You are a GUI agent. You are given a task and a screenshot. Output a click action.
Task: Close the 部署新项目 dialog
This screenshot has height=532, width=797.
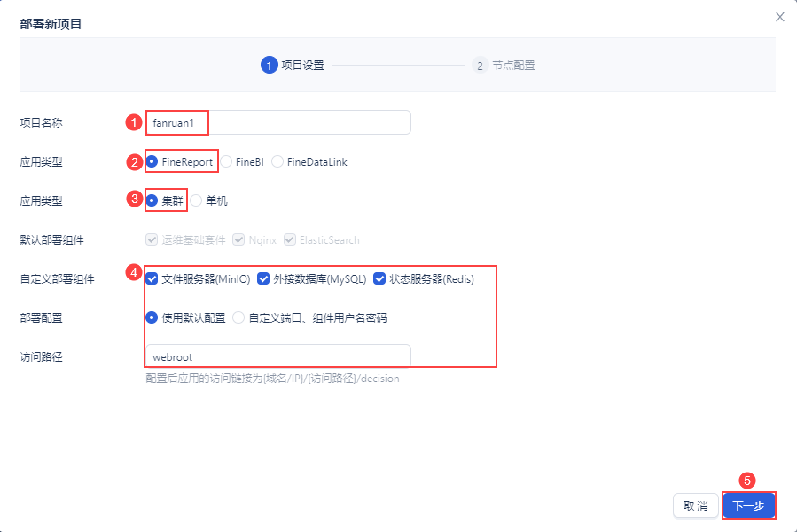coord(780,18)
